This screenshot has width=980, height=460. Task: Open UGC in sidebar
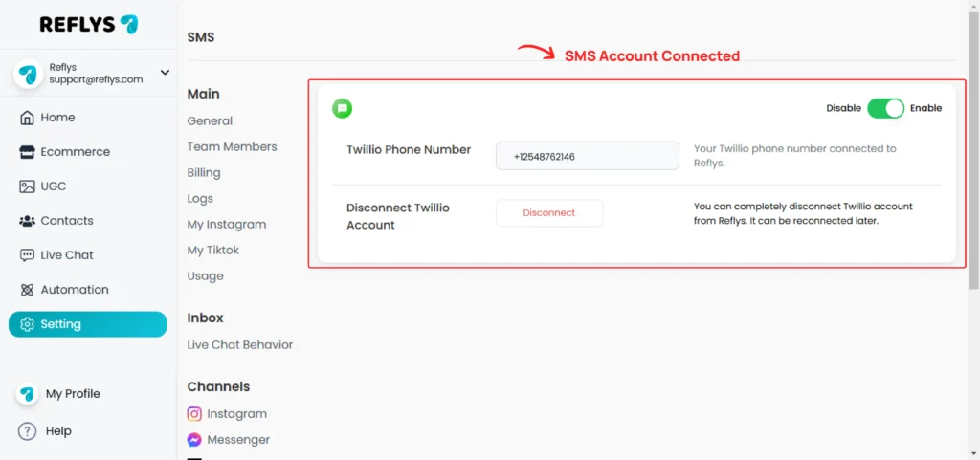[x=87, y=186]
